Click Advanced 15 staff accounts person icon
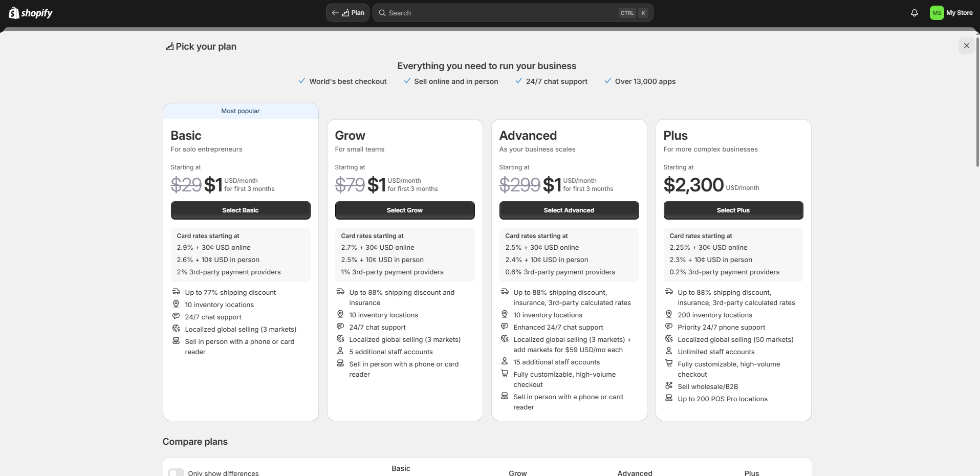Viewport: 980px width, 476px height. (x=505, y=361)
